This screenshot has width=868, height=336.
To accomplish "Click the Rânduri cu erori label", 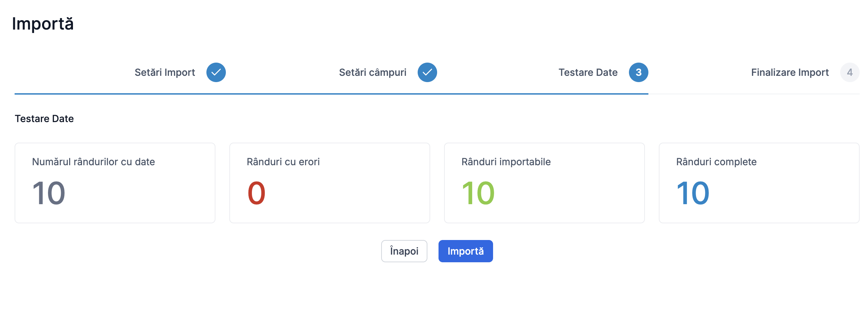I will click(283, 162).
